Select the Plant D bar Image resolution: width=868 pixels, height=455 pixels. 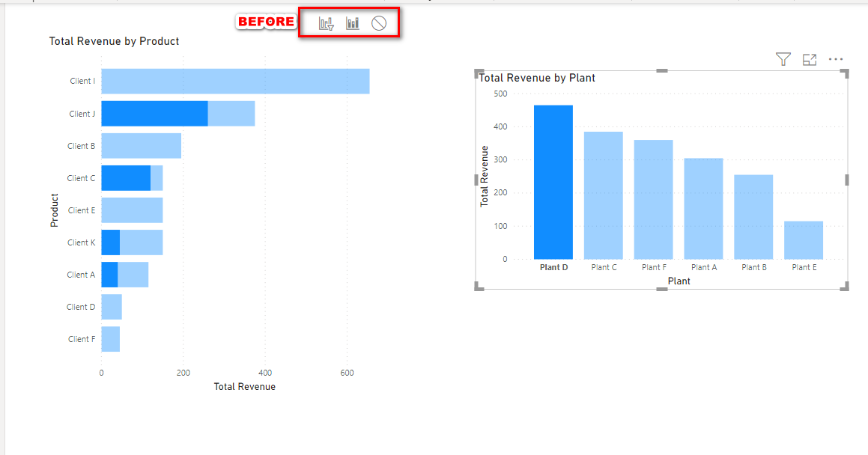click(553, 183)
